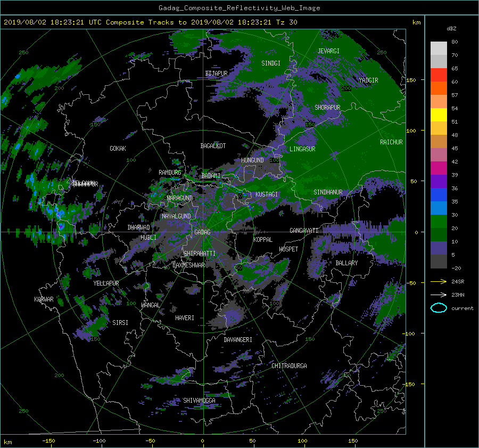This screenshot has height=448, width=479.
Task: Click the SHORAPUR city label
Action: [327, 108]
